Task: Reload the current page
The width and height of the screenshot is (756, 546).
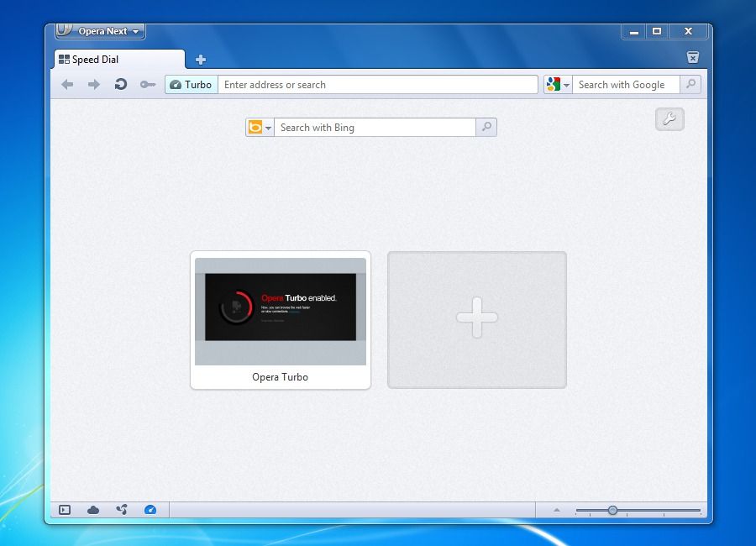Action: coord(122,84)
